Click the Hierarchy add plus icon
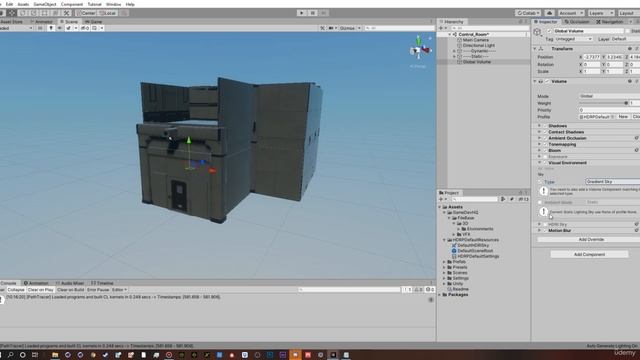 (x=441, y=28)
